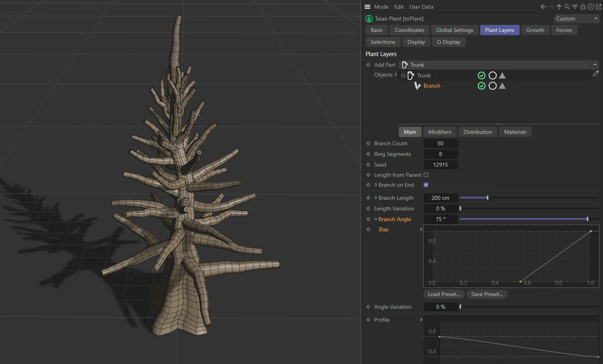Collapse the Trunk layer hierarchy
603x364 pixels.
pyautogui.click(x=403, y=75)
